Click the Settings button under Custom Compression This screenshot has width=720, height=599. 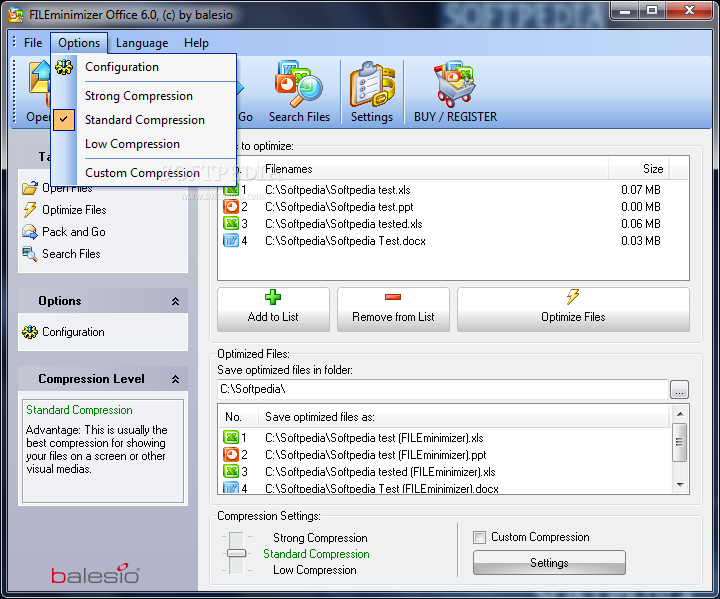click(549, 563)
